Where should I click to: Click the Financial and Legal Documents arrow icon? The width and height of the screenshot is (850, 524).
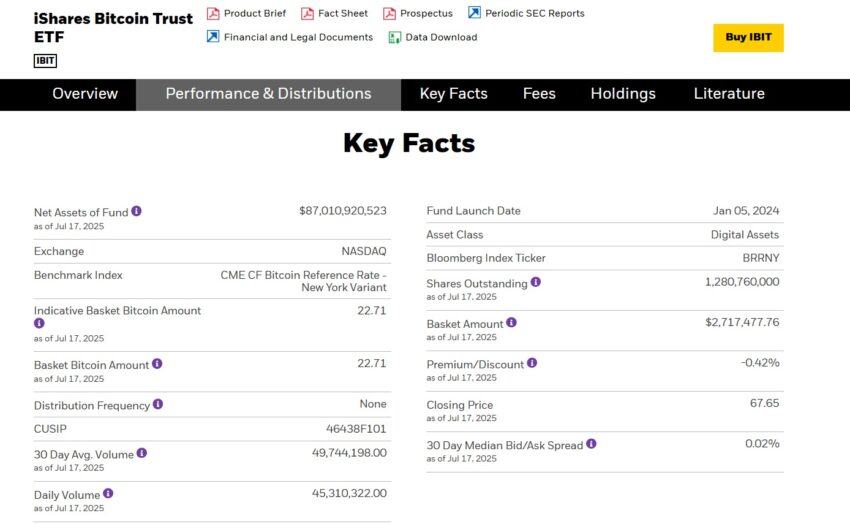[213, 37]
